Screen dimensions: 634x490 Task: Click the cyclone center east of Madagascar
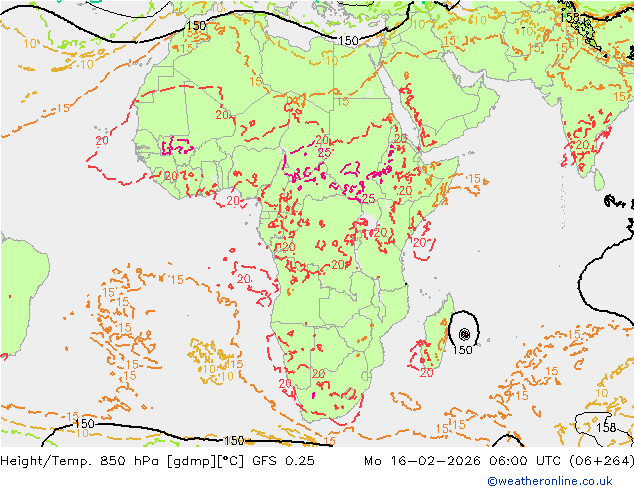coord(465,334)
